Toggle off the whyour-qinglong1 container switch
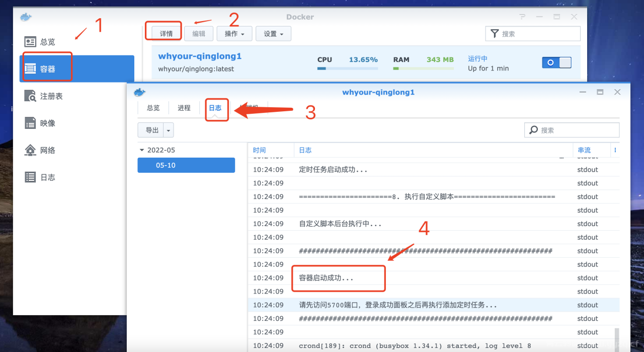The image size is (644, 352). click(x=556, y=62)
